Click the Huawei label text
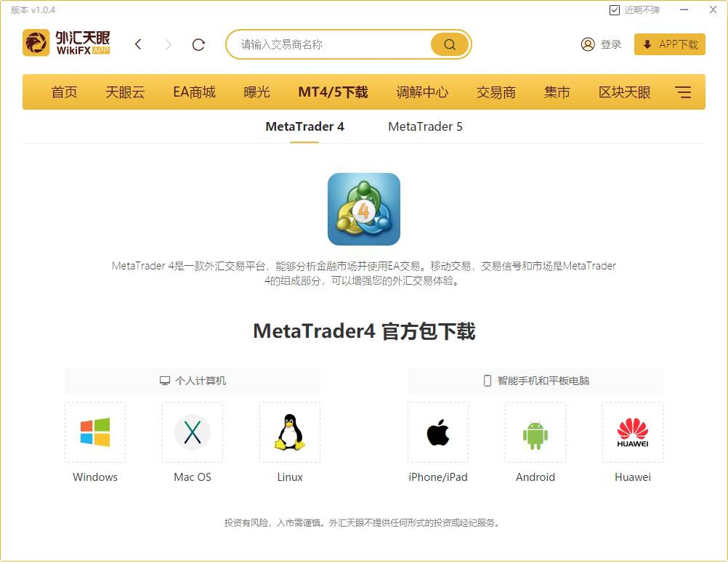The width and height of the screenshot is (728, 563). tap(633, 477)
